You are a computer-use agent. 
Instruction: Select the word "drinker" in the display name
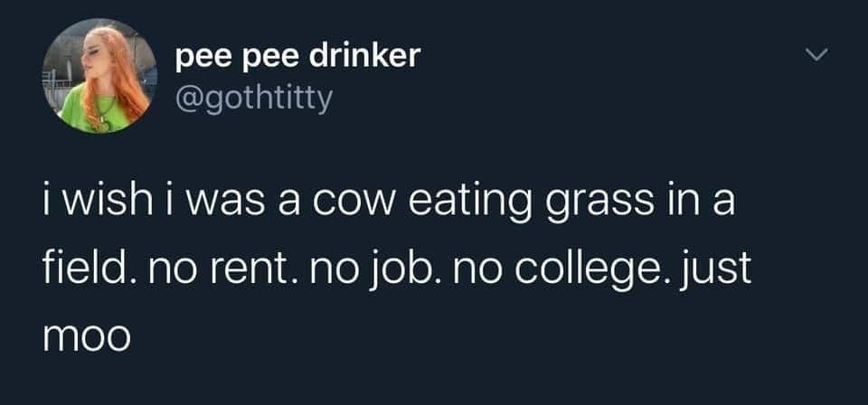point(364,55)
